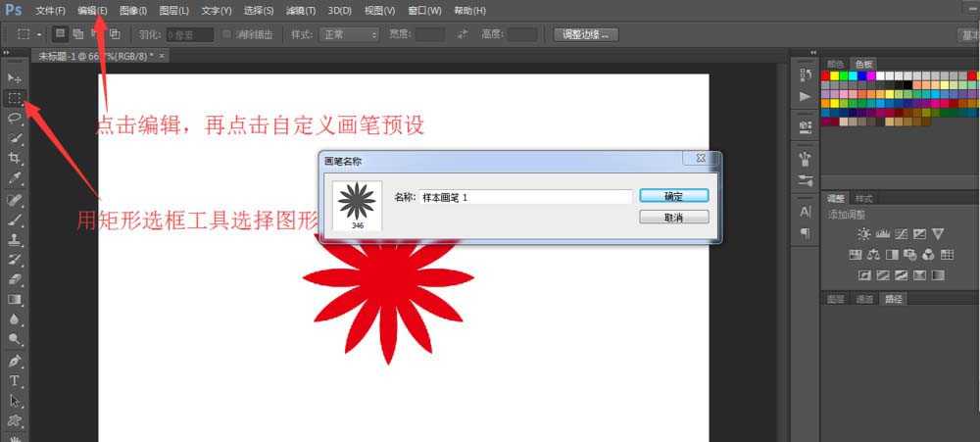Image resolution: width=980 pixels, height=442 pixels.
Task: Select the Custom Shape tool
Action: coord(15,420)
